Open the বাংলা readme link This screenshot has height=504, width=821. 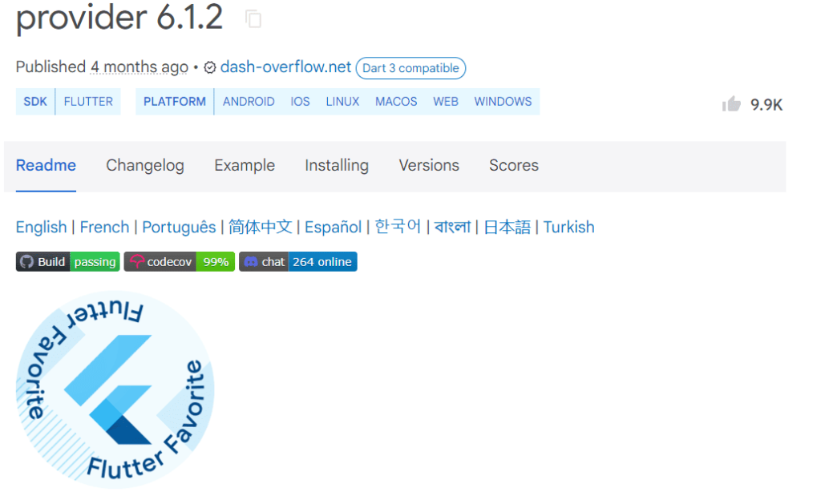tap(452, 227)
